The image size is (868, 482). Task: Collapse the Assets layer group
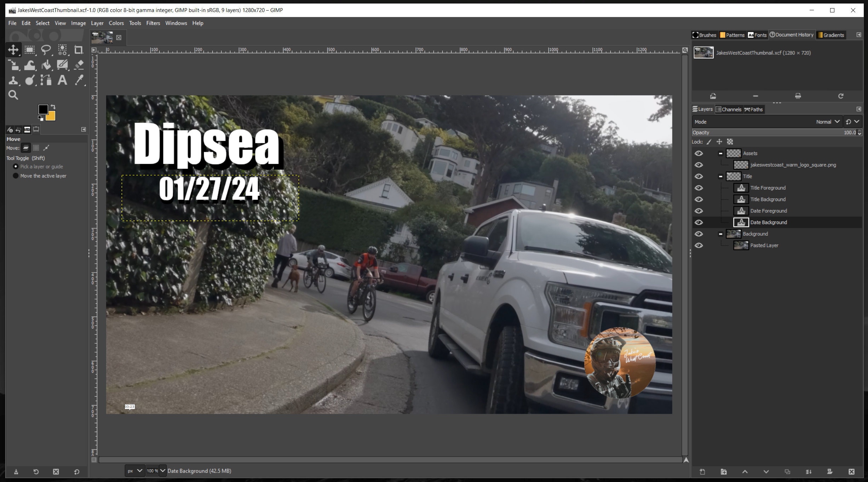(x=720, y=153)
